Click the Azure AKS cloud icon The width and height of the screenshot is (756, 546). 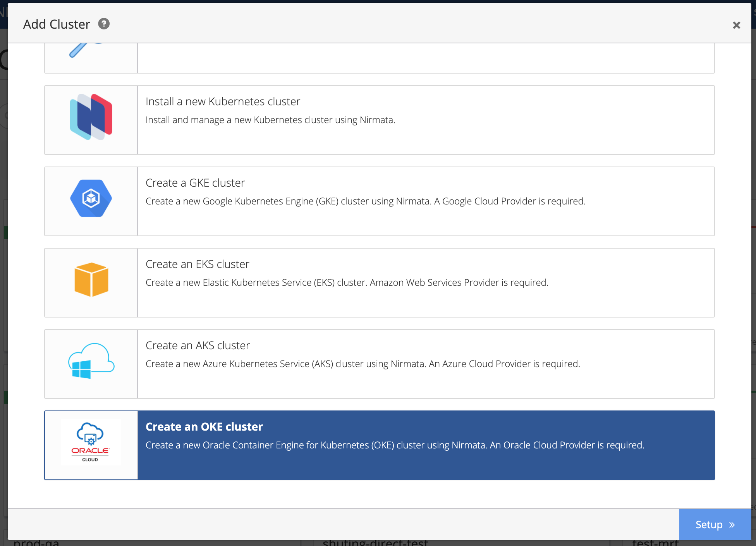click(91, 361)
